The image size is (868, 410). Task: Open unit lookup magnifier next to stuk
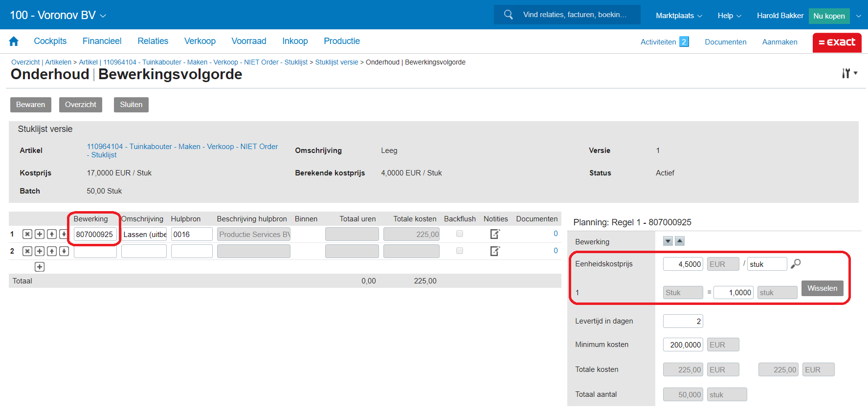(x=796, y=264)
